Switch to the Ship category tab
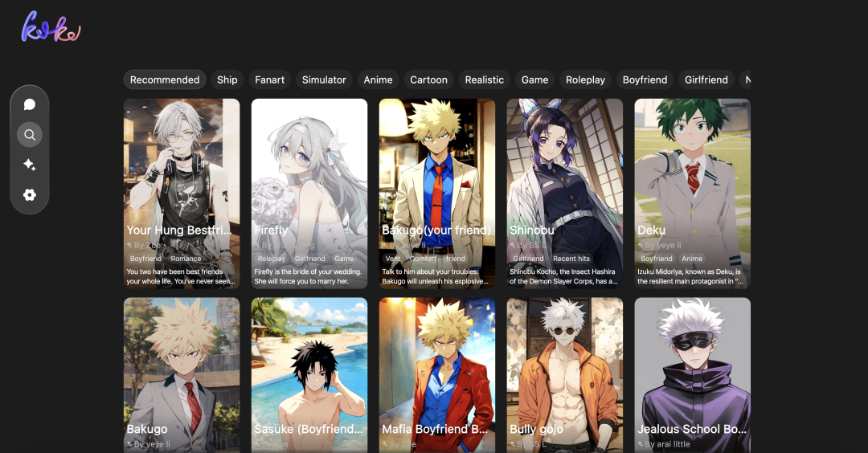868x453 pixels. pos(227,80)
